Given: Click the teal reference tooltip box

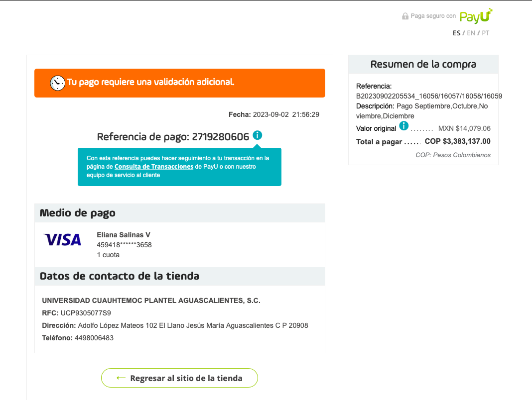Looking at the screenshot, I should pyautogui.click(x=179, y=167).
